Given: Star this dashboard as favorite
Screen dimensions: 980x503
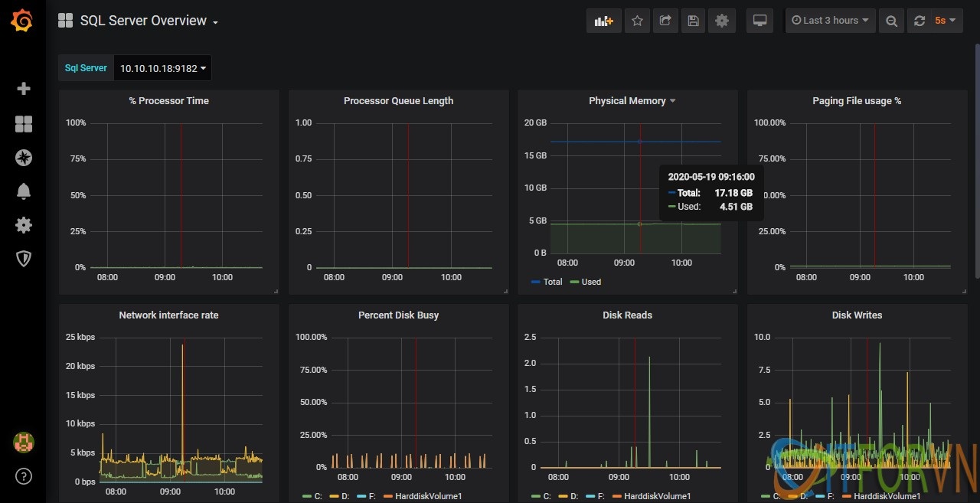Looking at the screenshot, I should click(637, 21).
